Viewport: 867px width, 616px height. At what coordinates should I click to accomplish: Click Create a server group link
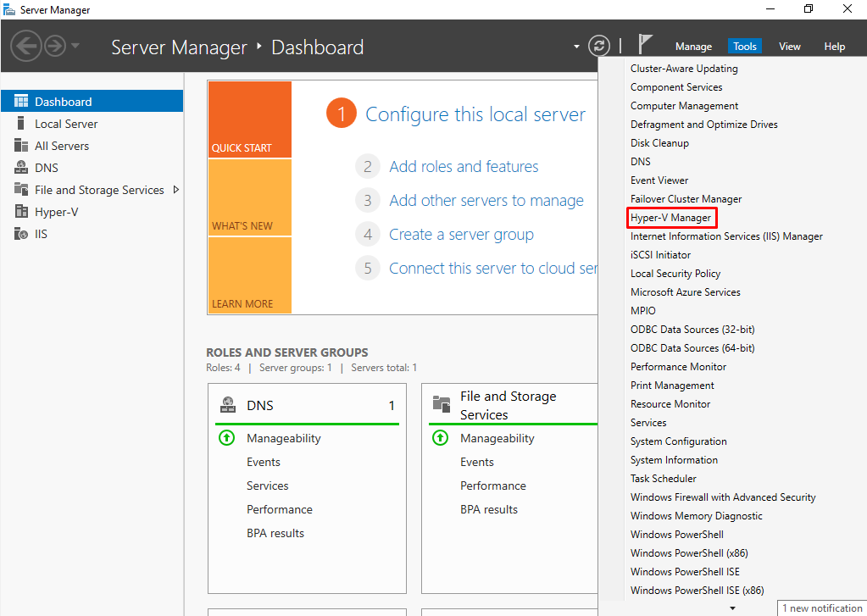[x=461, y=235]
